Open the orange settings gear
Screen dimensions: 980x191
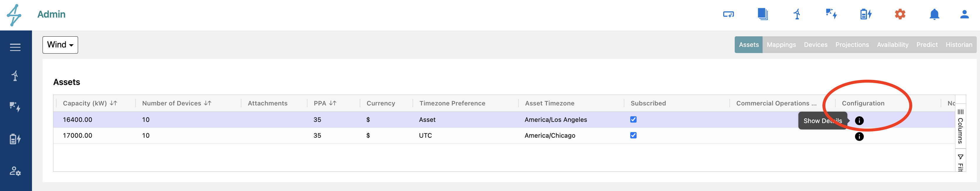(900, 14)
